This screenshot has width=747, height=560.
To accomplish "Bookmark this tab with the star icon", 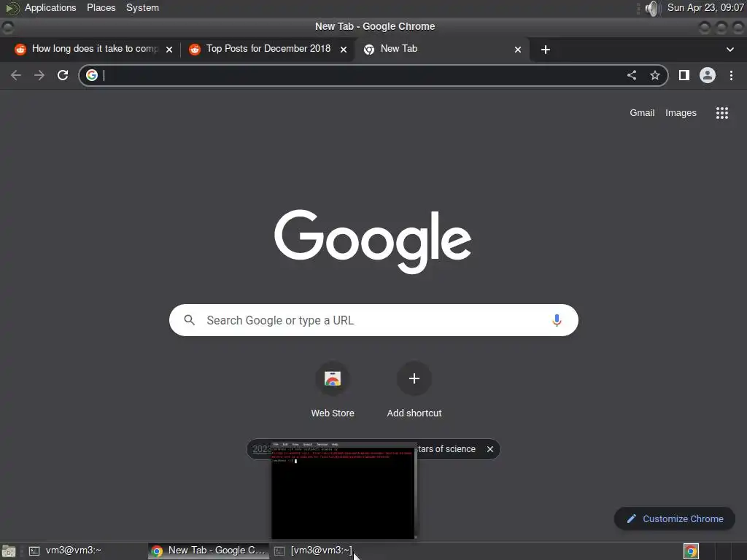I will [x=655, y=75].
